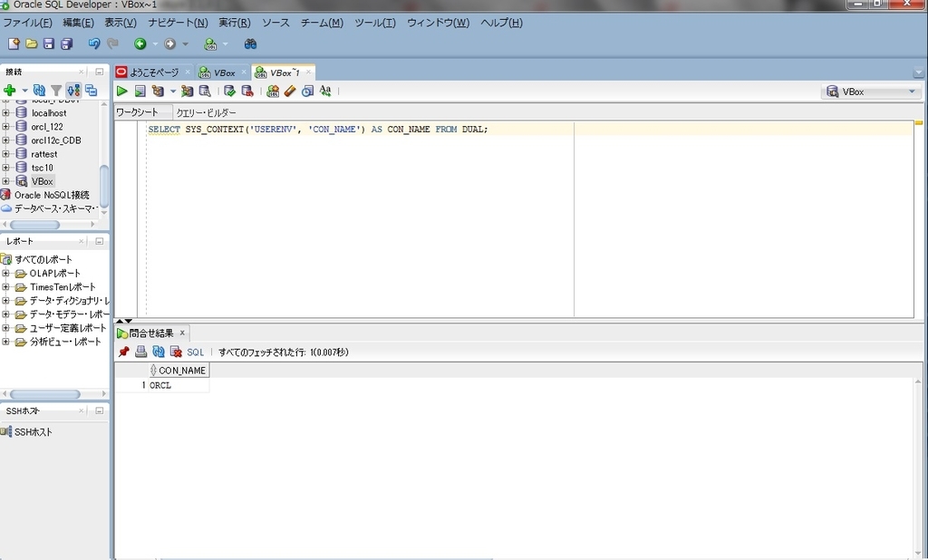Refresh the query result
This screenshot has width=928, height=560.
tap(158, 352)
